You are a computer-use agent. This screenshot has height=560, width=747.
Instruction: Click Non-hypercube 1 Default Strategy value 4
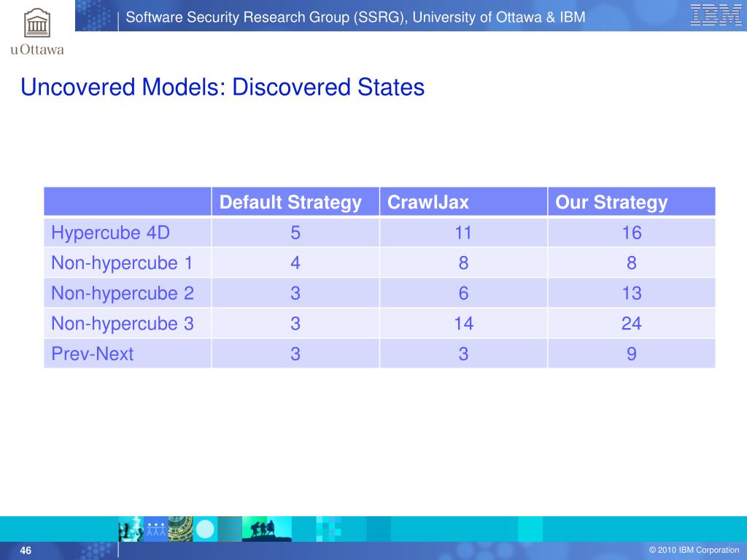(295, 262)
